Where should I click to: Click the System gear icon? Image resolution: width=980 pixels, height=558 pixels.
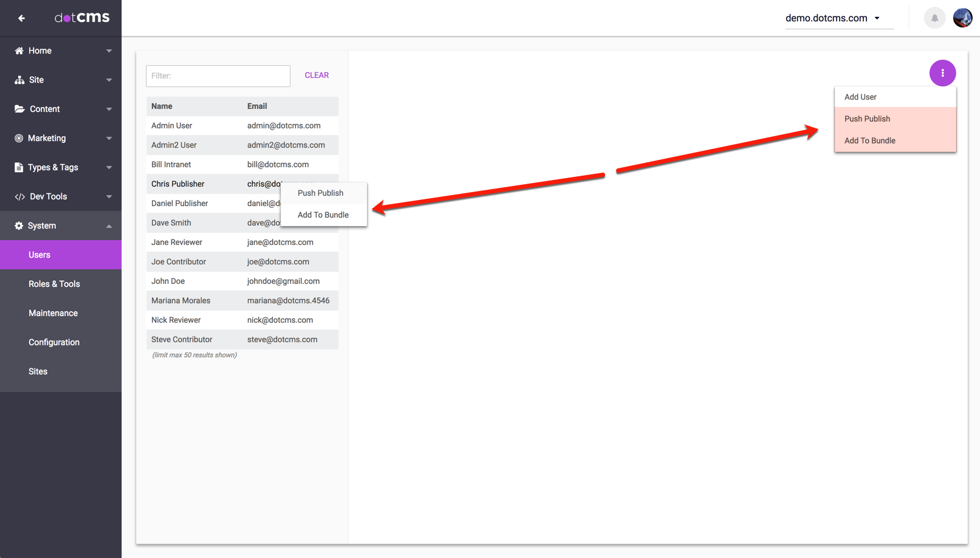(x=19, y=226)
